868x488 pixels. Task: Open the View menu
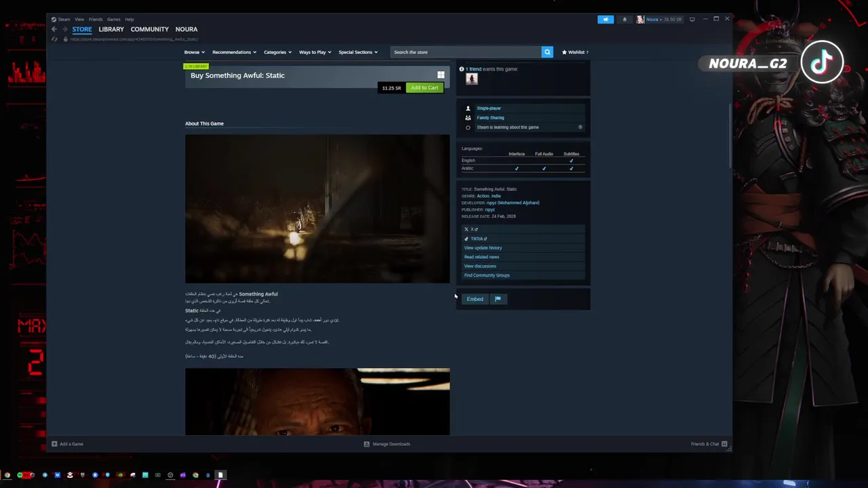79,19
